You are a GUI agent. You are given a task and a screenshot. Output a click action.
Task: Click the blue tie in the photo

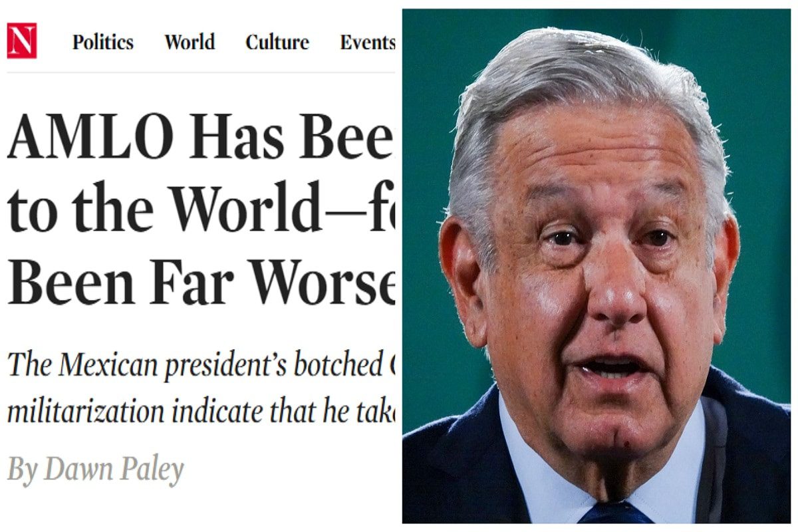615,513
